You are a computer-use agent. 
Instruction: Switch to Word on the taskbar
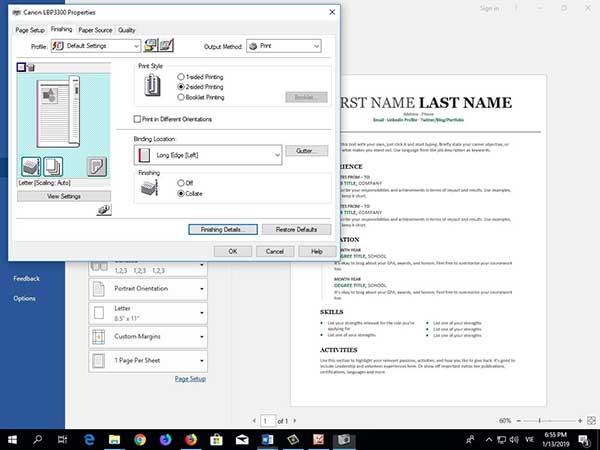click(x=267, y=440)
